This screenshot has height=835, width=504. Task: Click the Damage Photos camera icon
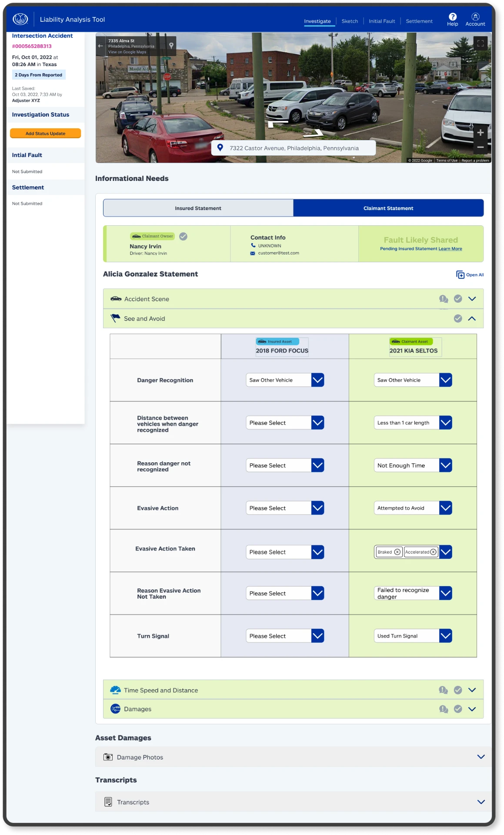point(108,757)
